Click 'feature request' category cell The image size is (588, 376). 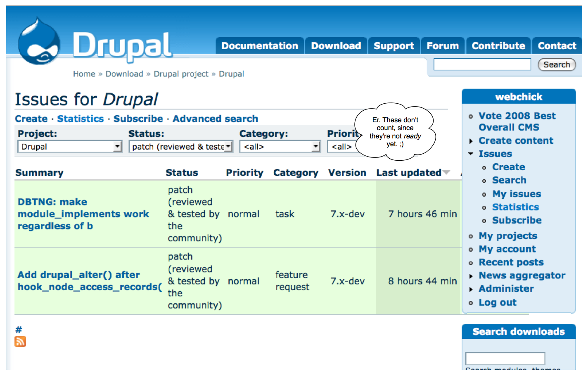pyautogui.click(x=292, y=281)
